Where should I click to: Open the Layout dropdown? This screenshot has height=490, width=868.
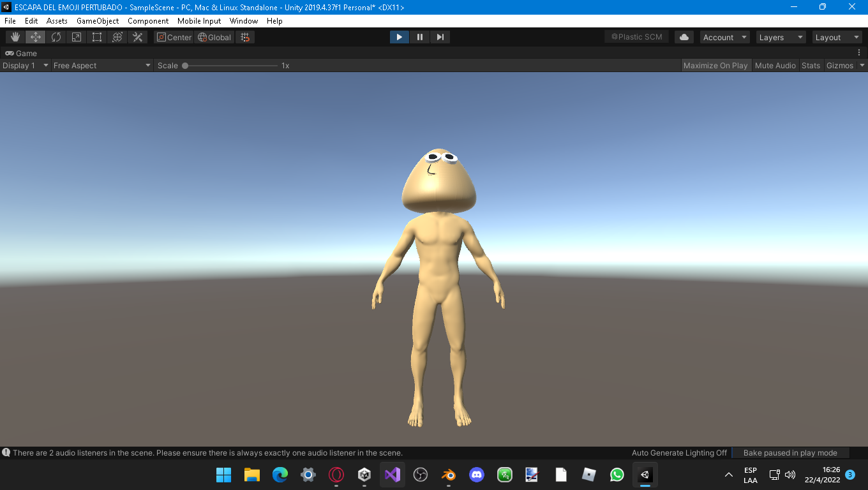(x=837, y=37)
